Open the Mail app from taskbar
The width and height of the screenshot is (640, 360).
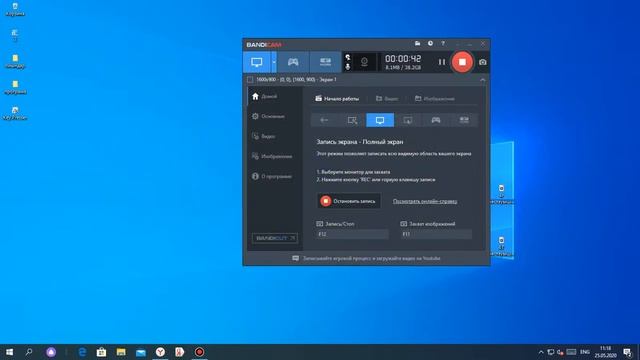(141, 352)
